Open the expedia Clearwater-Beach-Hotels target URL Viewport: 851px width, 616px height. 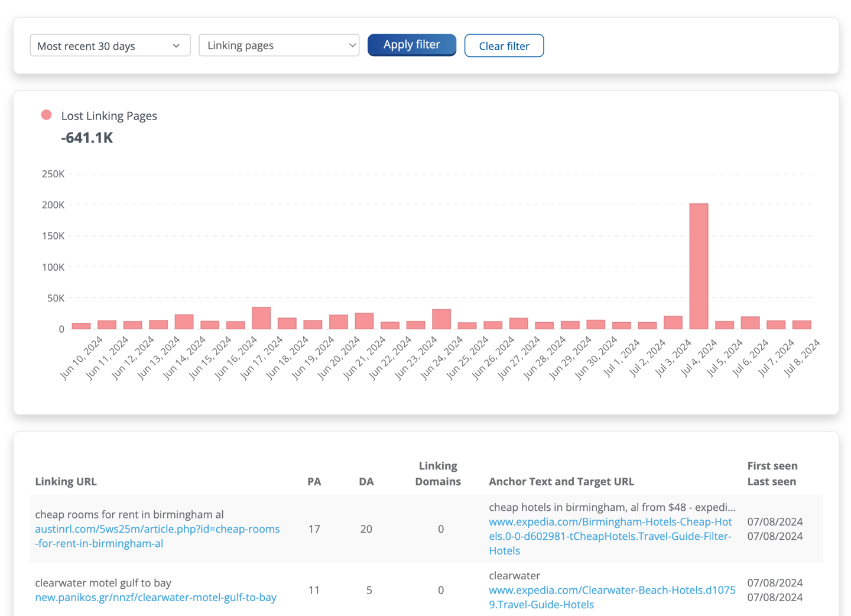tap(612, 597)
